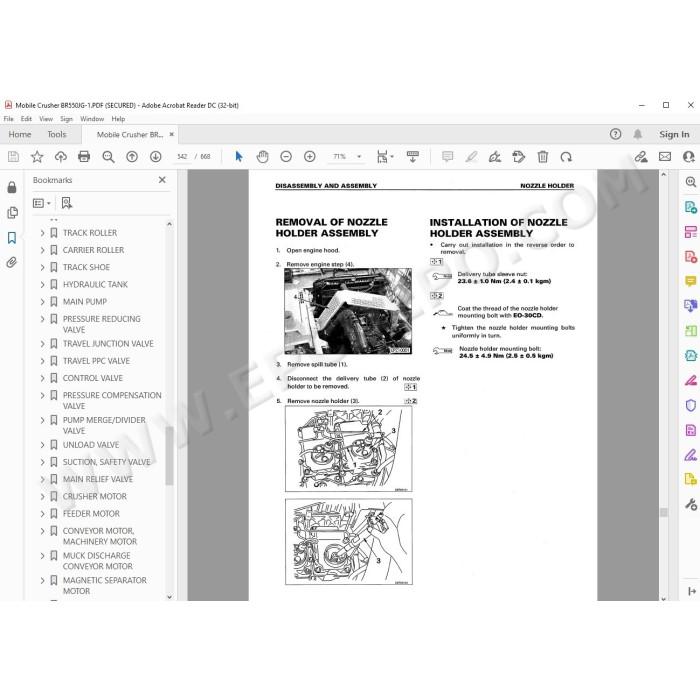
Task: Open the fit page options icon
Action: point(385,157)
